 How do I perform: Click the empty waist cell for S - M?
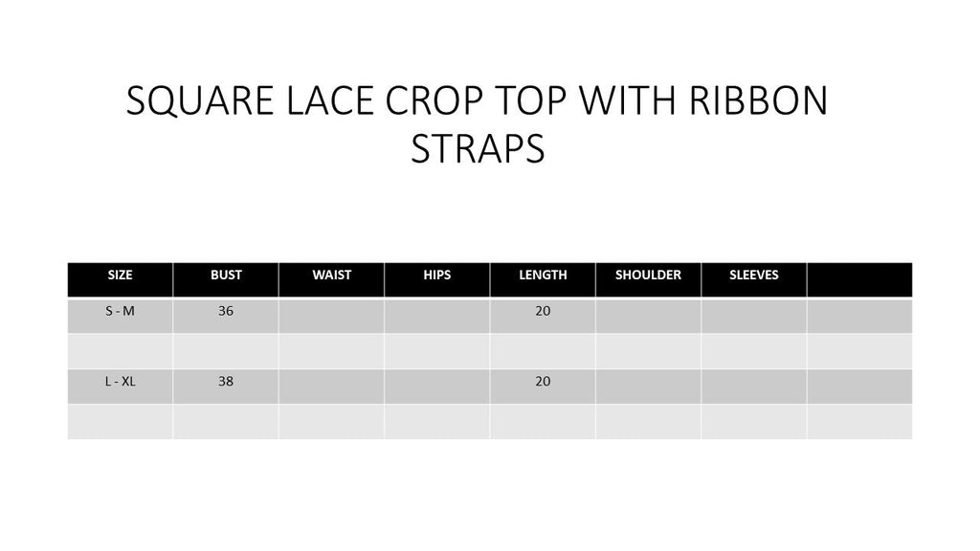[331, 316]
